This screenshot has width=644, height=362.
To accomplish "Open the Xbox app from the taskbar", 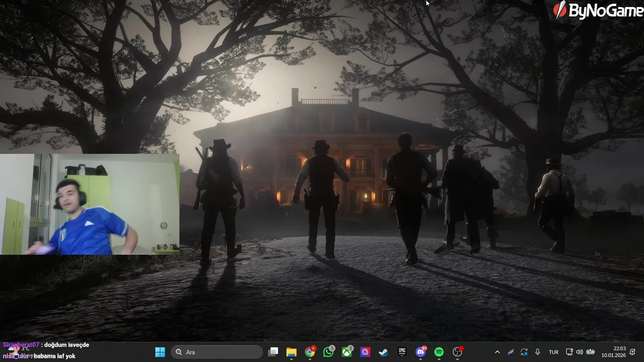I will pos(347,352).
